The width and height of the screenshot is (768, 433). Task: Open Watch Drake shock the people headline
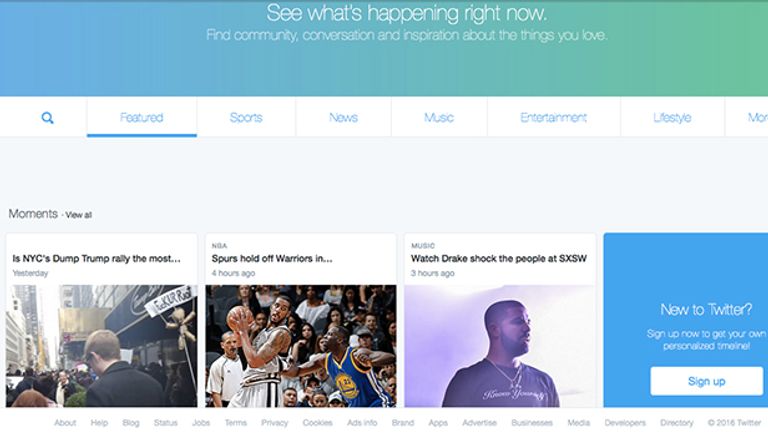[x=499, y=259]
